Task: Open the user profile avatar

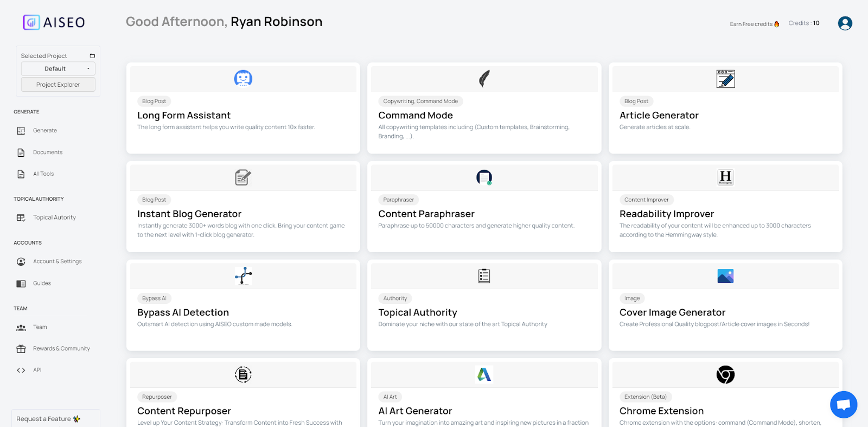Action: [845, 23]
